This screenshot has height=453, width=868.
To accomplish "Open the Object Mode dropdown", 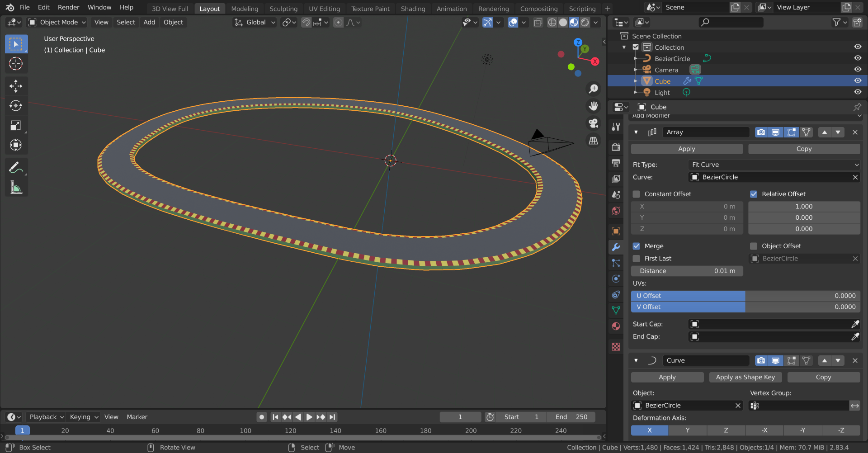I will click(57, 22).
